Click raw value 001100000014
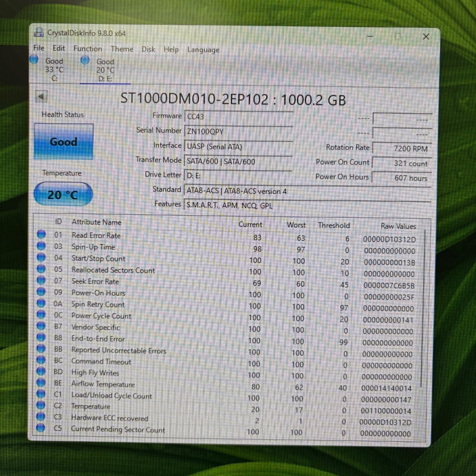Viewport: 476px width, 476px height. tap(386, 411)
